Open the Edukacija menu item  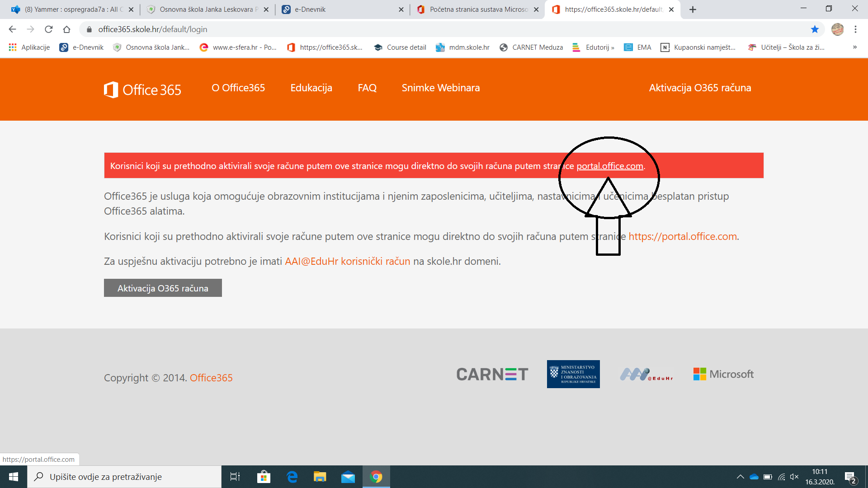coord(311,88)
